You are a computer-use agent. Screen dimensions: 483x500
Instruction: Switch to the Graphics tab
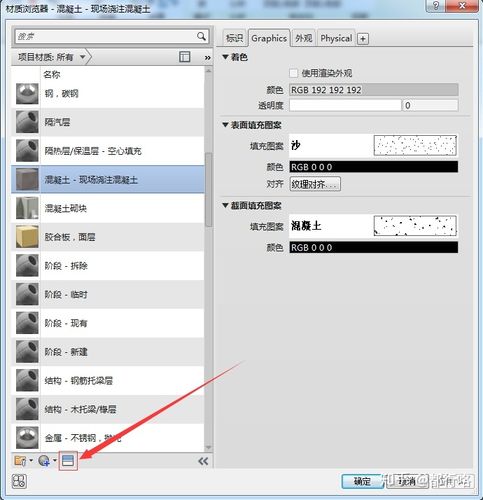[x=269, y=38]
